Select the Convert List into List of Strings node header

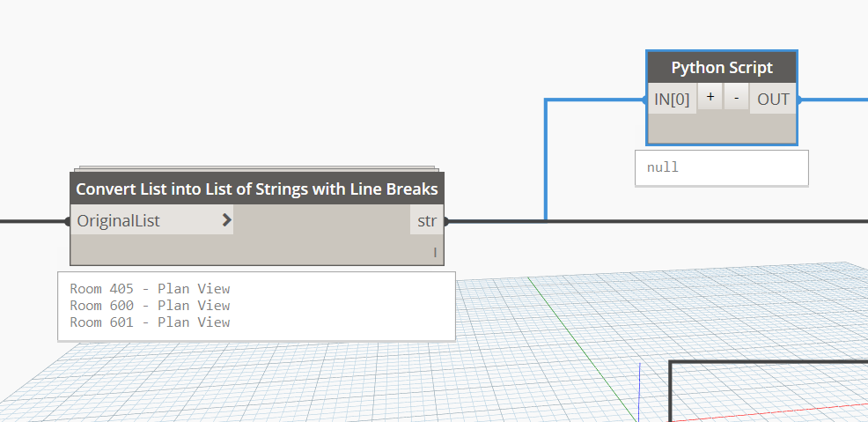coord(257,189)
